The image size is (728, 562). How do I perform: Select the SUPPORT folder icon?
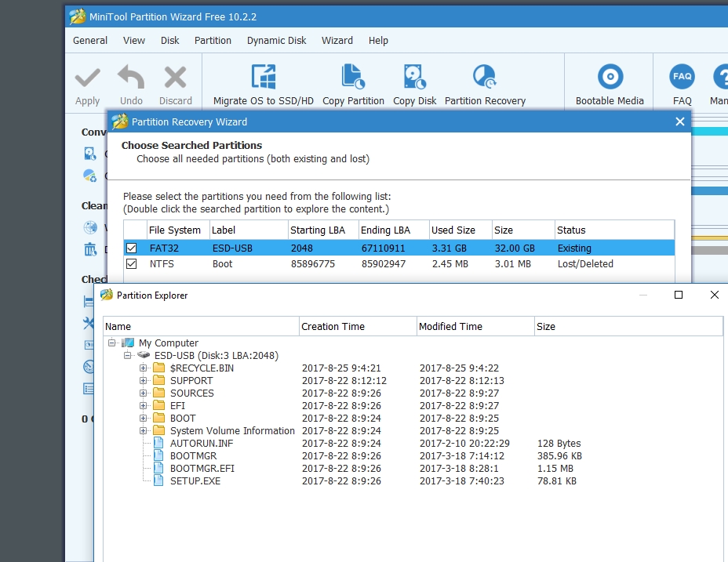coord(159,380)
